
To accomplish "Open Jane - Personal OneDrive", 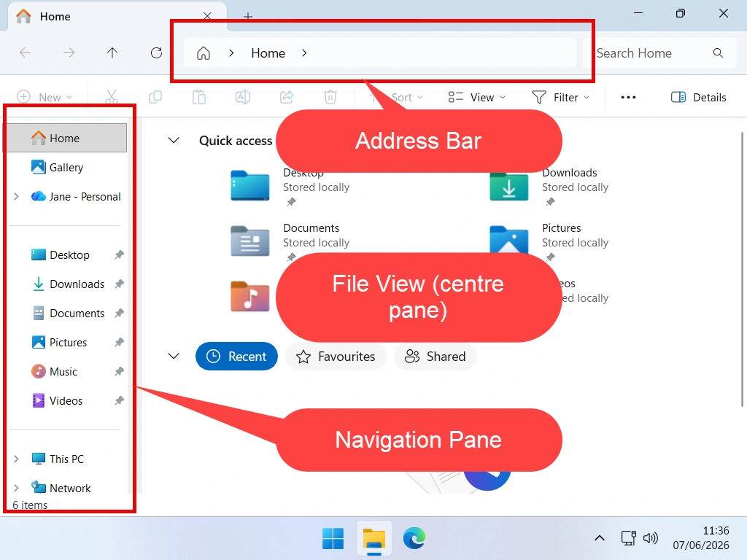I will click(75, 196).
